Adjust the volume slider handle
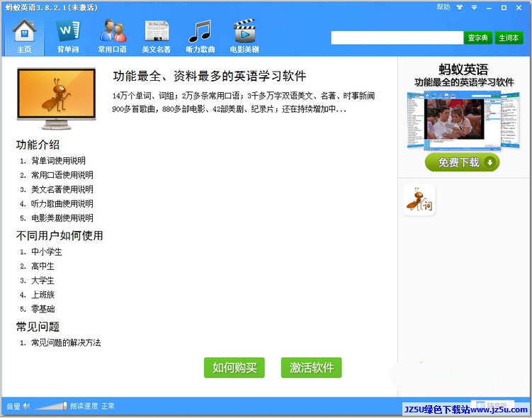 (65, 406)
